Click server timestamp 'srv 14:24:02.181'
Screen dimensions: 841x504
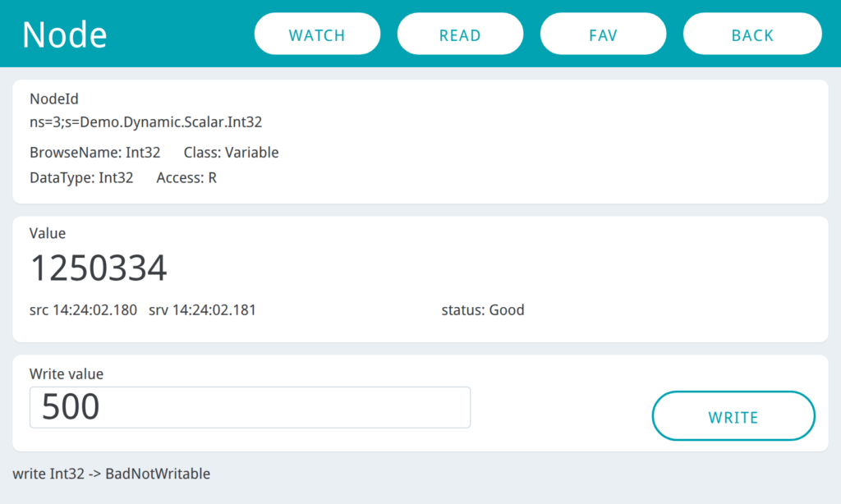click(x=203, y=310)
